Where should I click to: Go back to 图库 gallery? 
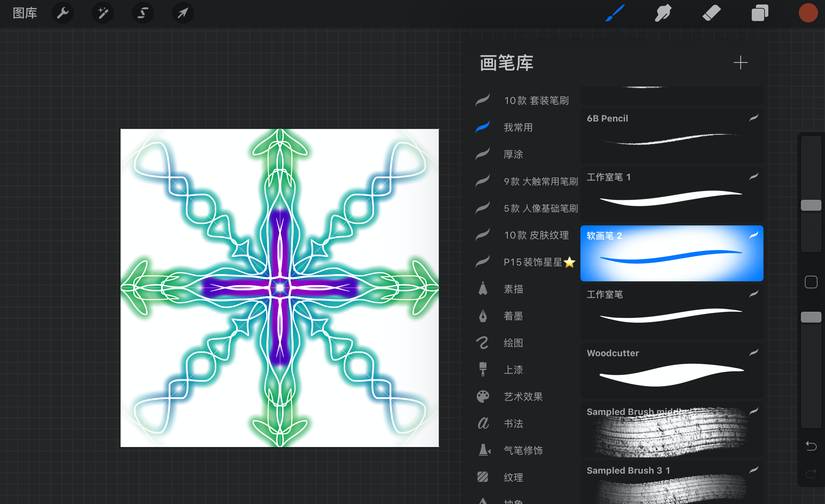[25, 13]
